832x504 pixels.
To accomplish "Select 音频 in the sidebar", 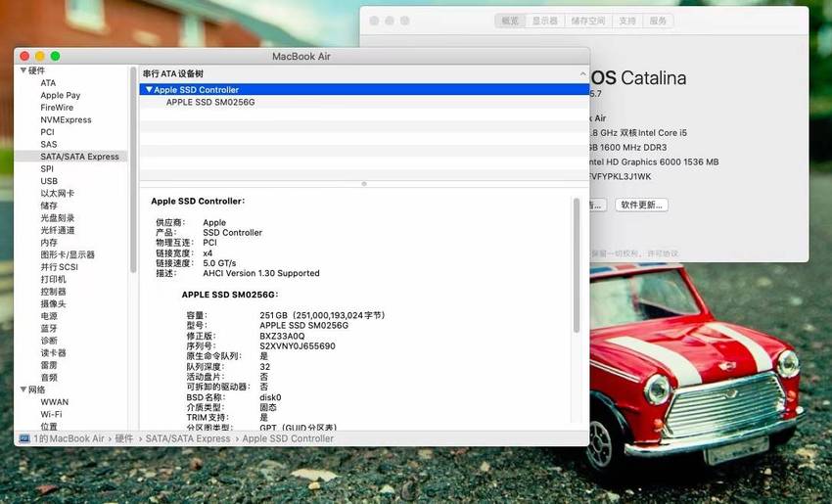I will [49, 377].
